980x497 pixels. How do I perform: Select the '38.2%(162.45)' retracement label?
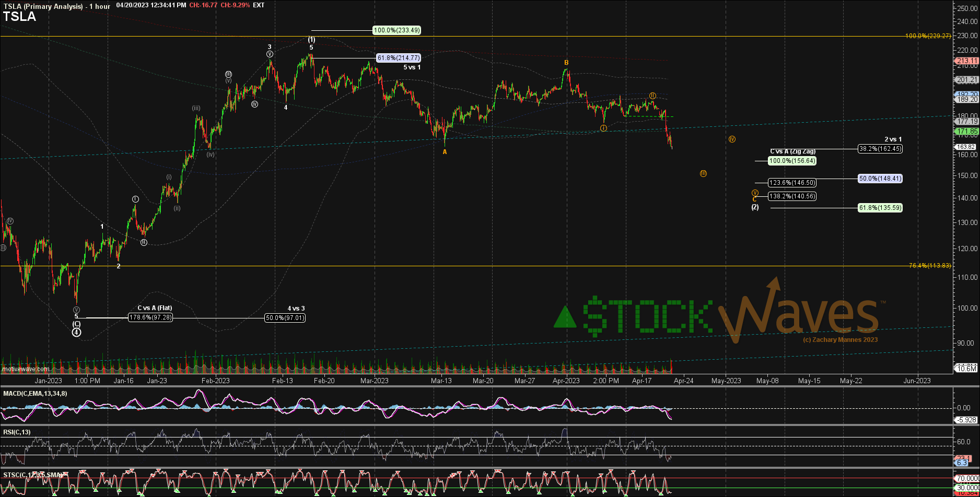click(880, 149)
